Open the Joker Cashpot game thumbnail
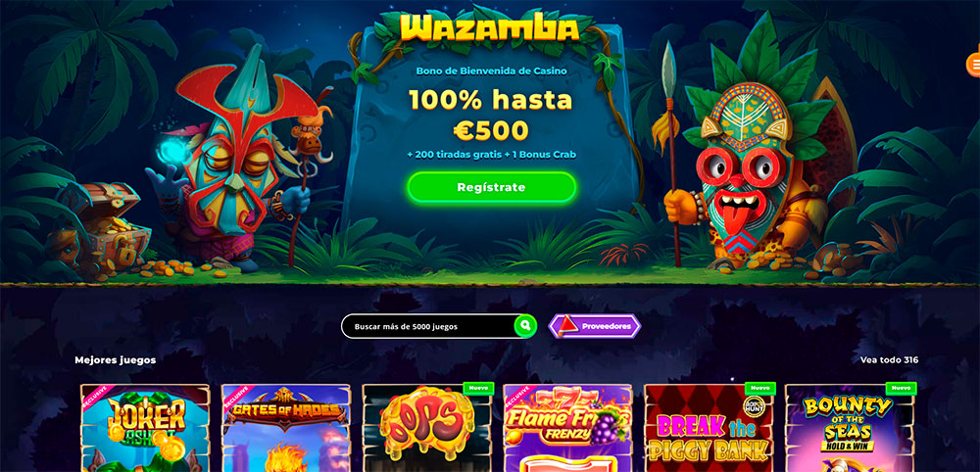Image resolution: width=980 pixels, height=472 pixels. 145,428
